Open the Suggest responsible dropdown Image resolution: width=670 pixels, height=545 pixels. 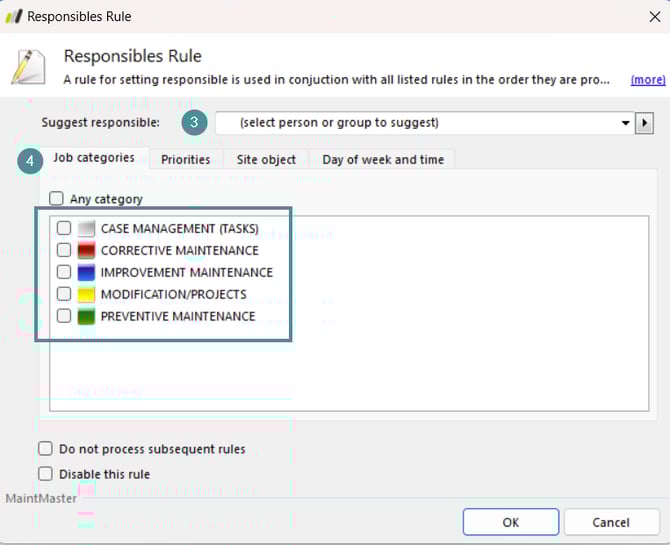tap(625, 123)
